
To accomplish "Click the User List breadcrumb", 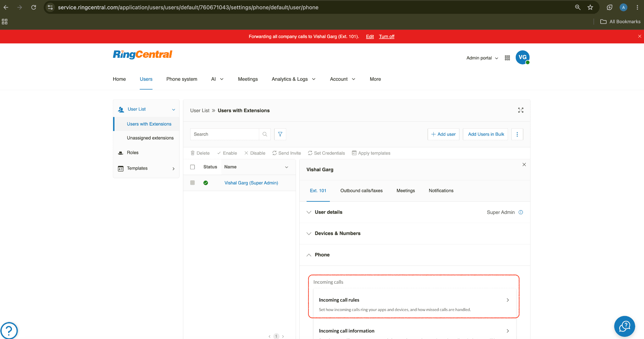I will coord(200,111).
